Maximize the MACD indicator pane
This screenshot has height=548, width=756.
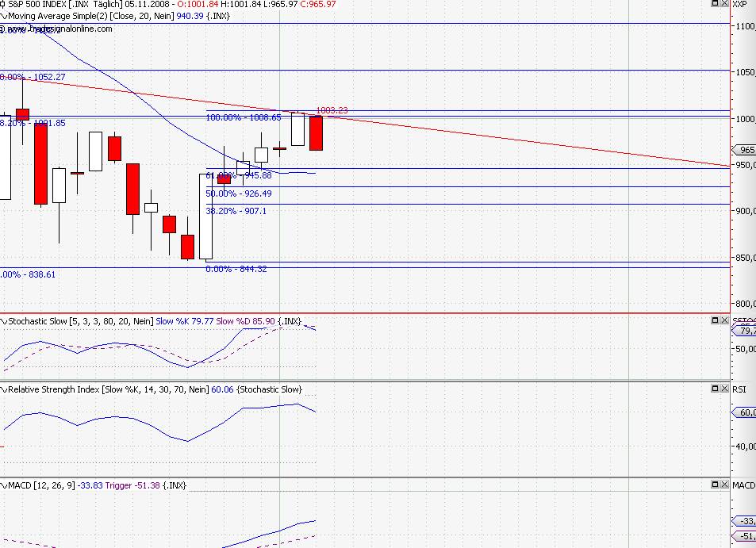(715, 484)
